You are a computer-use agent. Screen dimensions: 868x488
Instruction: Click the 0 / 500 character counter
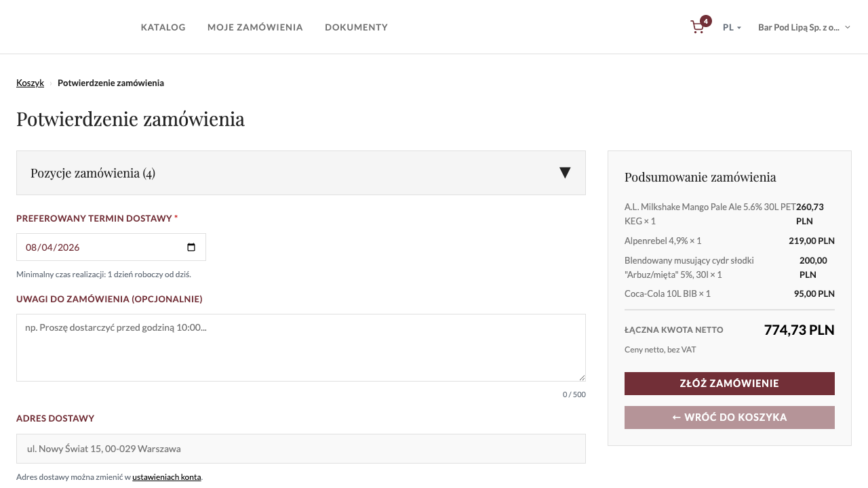tap(574, 394)
